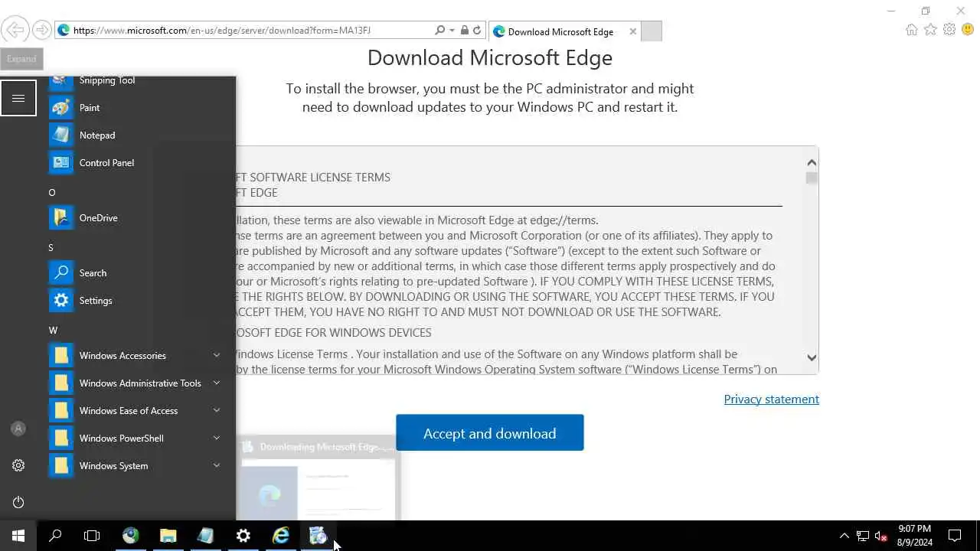Click the network tray icon
The image size is (980, 551).
[862, 536]
